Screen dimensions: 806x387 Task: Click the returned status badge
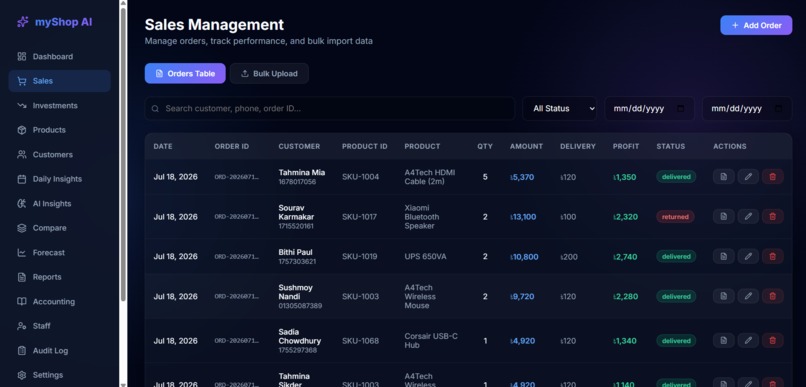click(x=675, y=217)
